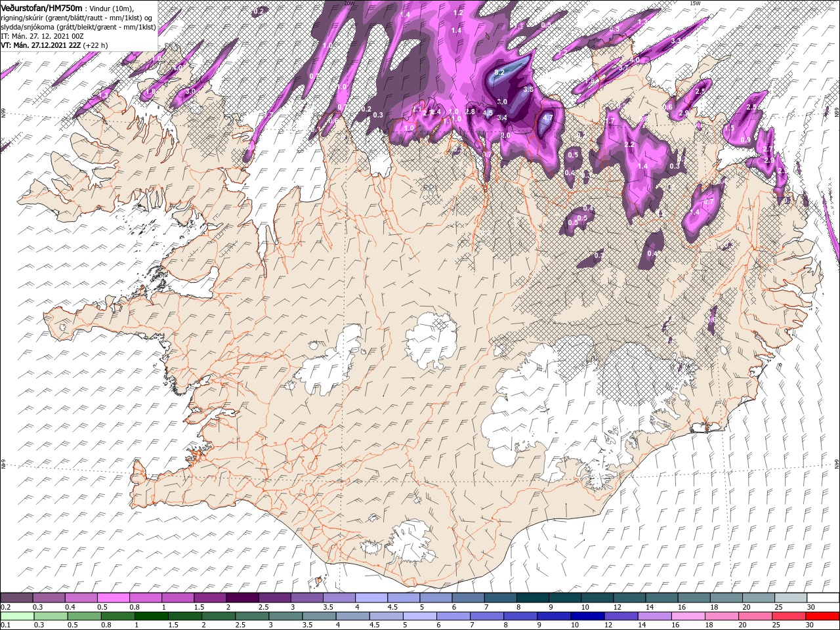Click the 0.2 label on the top legend row
840x630 pixels.
[x=5, y=607]
